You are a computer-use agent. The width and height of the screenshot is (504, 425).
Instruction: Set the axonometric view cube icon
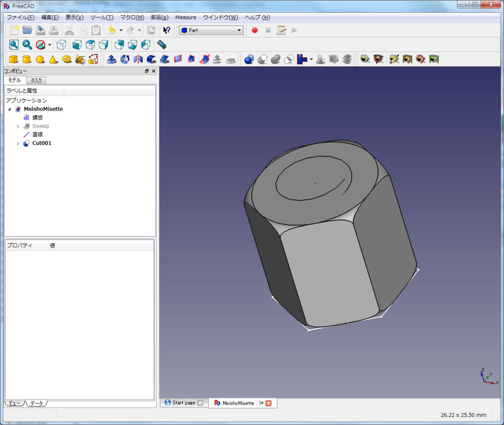click(62, 45)
